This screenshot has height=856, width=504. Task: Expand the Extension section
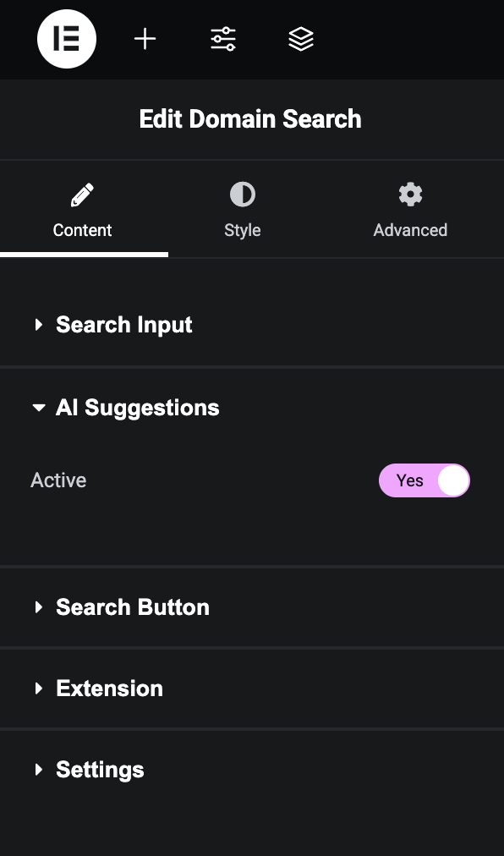[x=109, y=688]
